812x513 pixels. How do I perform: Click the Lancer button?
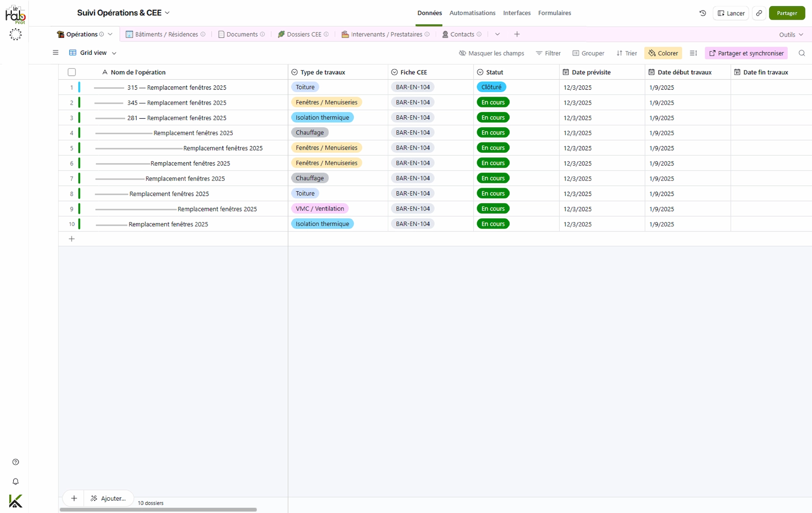731,13
